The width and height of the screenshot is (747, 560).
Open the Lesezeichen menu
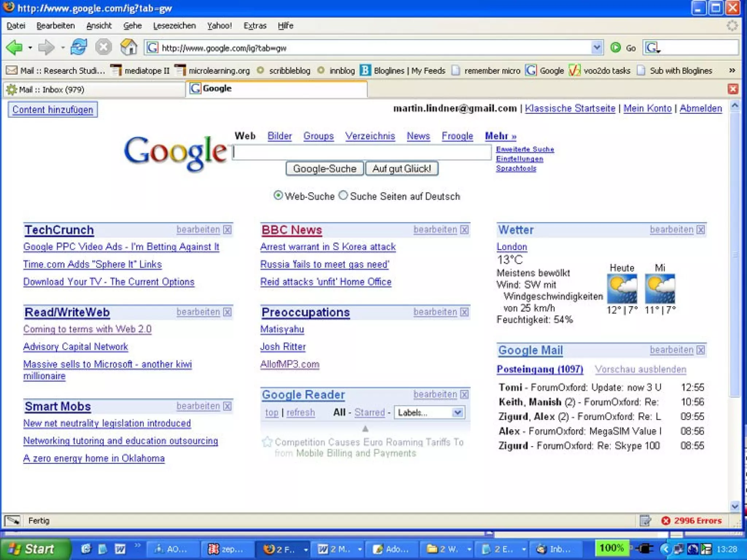click(174, 26)
